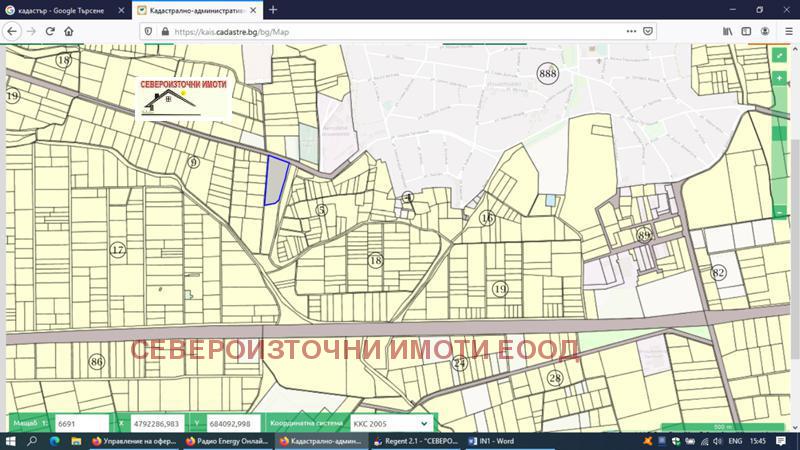The width and height of the screenshot is (800, 450).
Task: Open the Firefox hamburger menu
Action: 788,31
